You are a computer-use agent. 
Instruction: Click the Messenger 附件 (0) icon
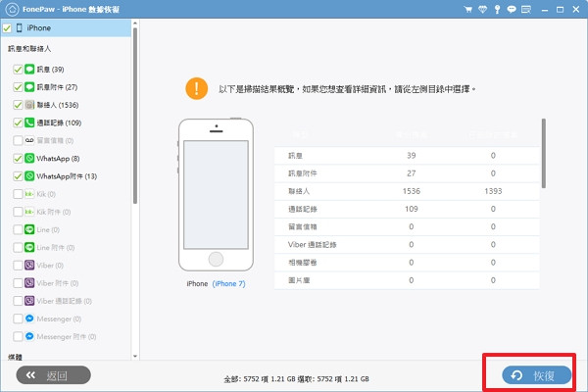pos(29,336)
